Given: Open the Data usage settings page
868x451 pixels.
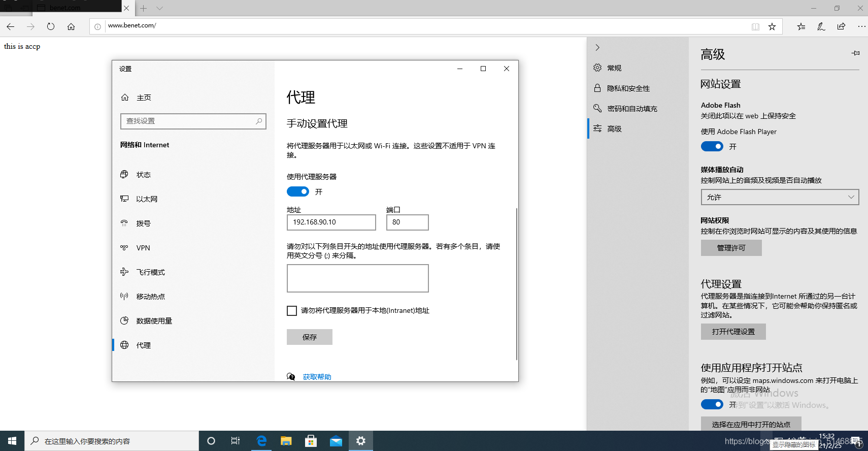Looking at the screenshot, I should [193, 321].
